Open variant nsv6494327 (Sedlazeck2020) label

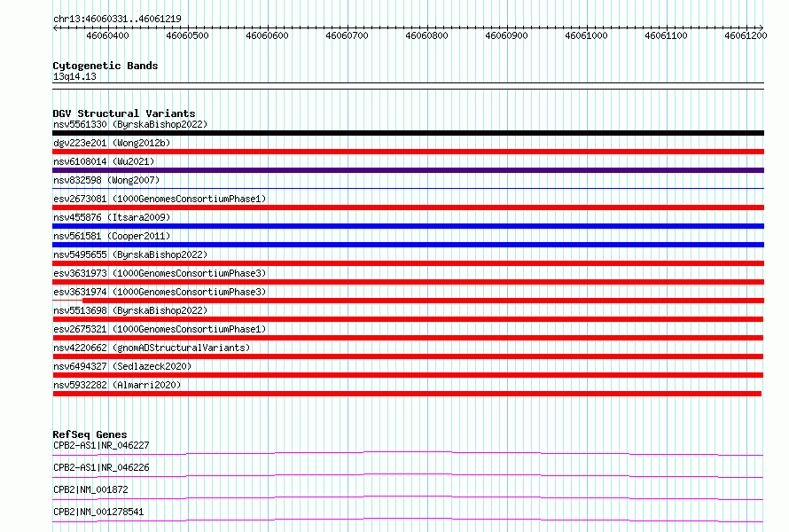pyautogui.click(x=122, y=366)
